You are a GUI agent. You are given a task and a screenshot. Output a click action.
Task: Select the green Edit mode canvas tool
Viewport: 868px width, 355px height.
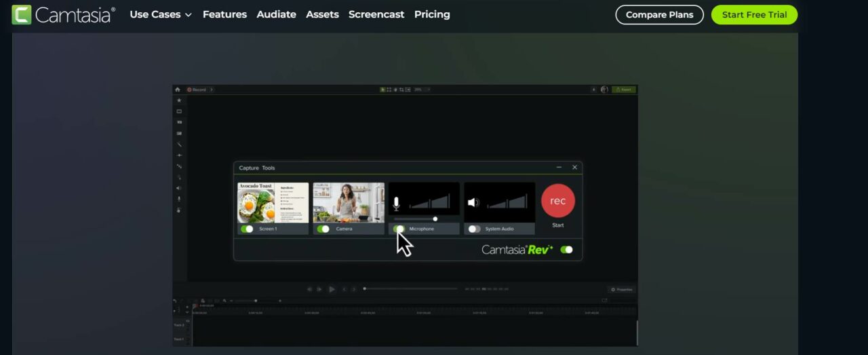(x=382, y=90)
